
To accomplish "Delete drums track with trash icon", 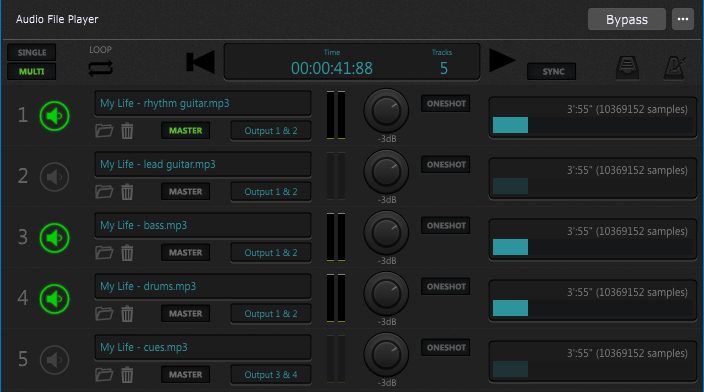I will click(x=127, y=313).
